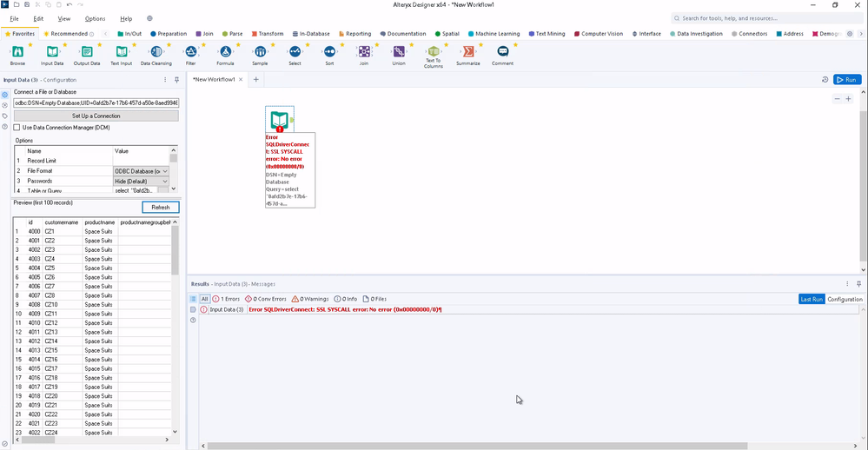Click the undo arrow icon
Image resolution: width=868 pixels, height=450 pixels.
click(x=70, y=4)
